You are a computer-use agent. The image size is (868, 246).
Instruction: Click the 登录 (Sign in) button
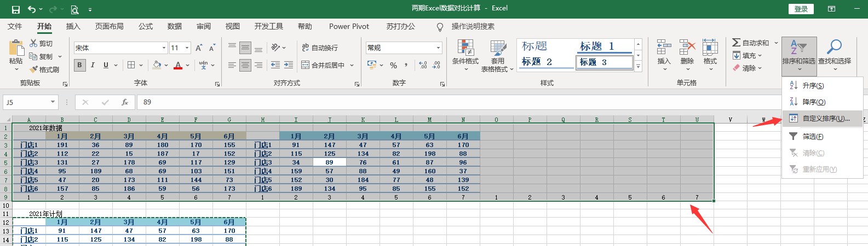(x=801, y=9)
